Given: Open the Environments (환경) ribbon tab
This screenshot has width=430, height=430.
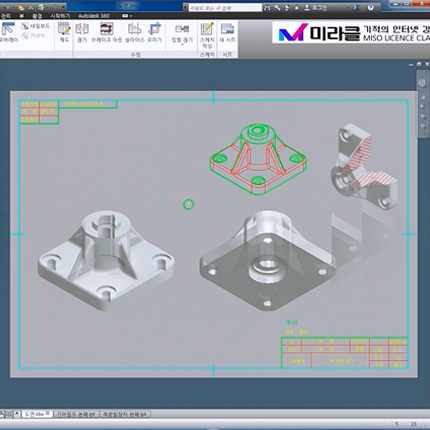Looking at the screenshot, I should click(x=37, y=16).
